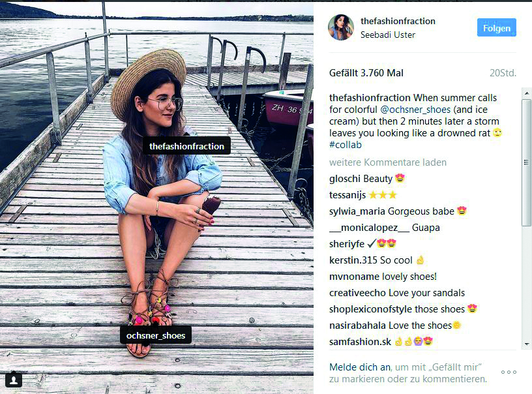Click thefashionfraction profile avatar
The image size is (532, 394).
tap(341, 27)
